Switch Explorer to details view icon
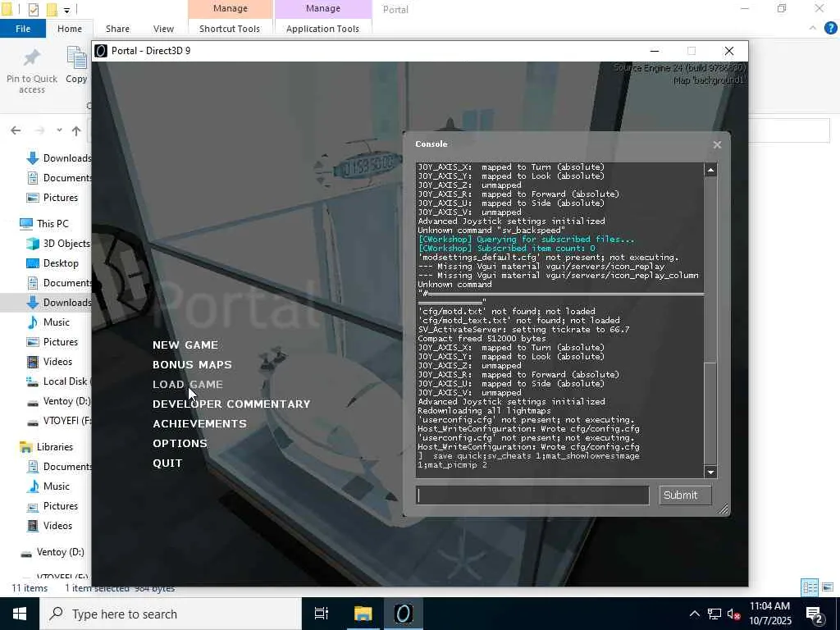Screen dimensions: 840x630 (x=810, y=587)
